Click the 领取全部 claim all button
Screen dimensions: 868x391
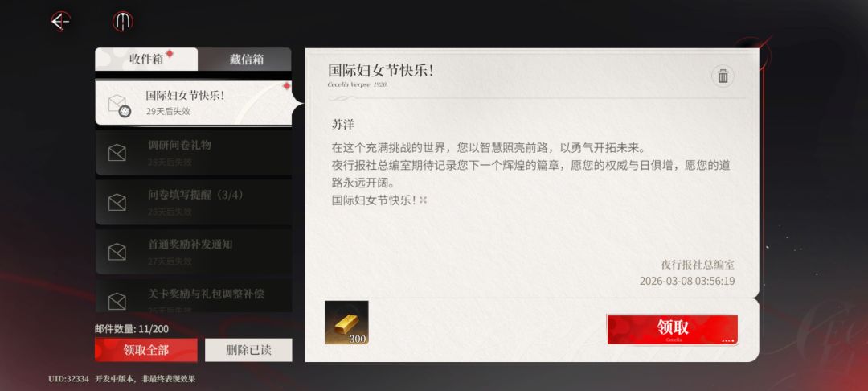coord(146,350)
